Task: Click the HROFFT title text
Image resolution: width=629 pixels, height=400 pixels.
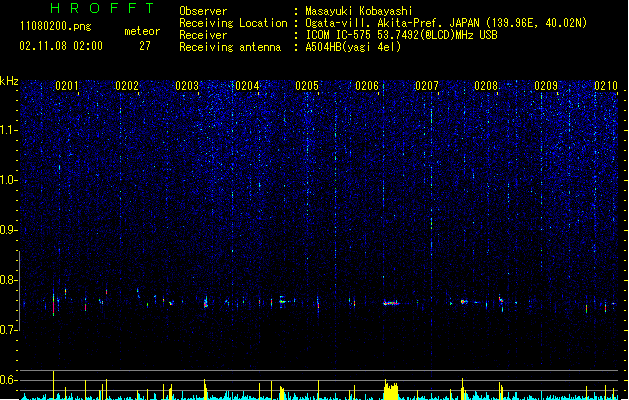Action: pyautogui.click(x=103, y=8)
